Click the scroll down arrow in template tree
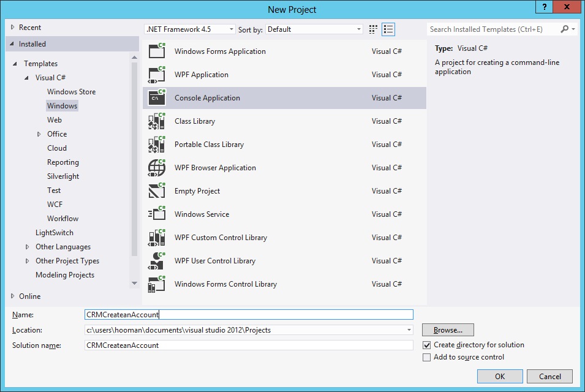The height and width of the screenshot is (392, 585). tap(134, 284)
